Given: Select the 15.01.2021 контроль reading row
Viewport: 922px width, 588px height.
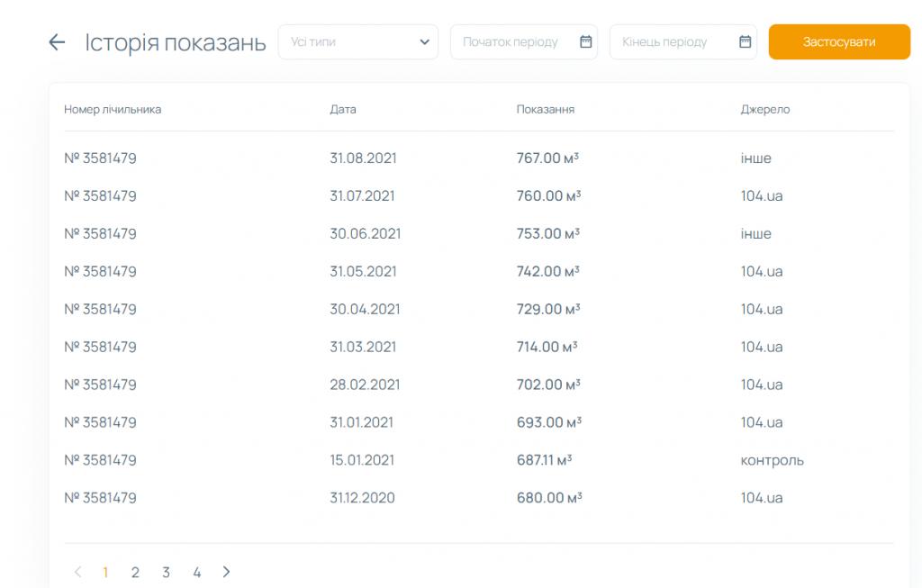Looking at the screenshot, I should pyautogui.click(x=362, y=460).
